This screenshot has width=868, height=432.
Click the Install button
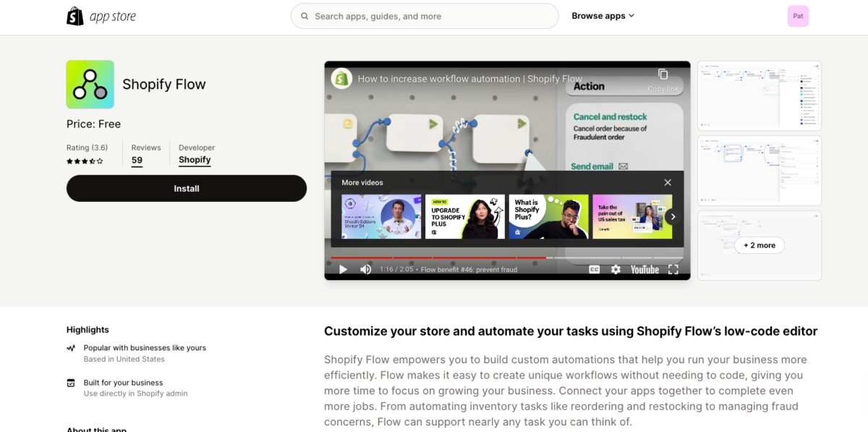click(186, 188)
